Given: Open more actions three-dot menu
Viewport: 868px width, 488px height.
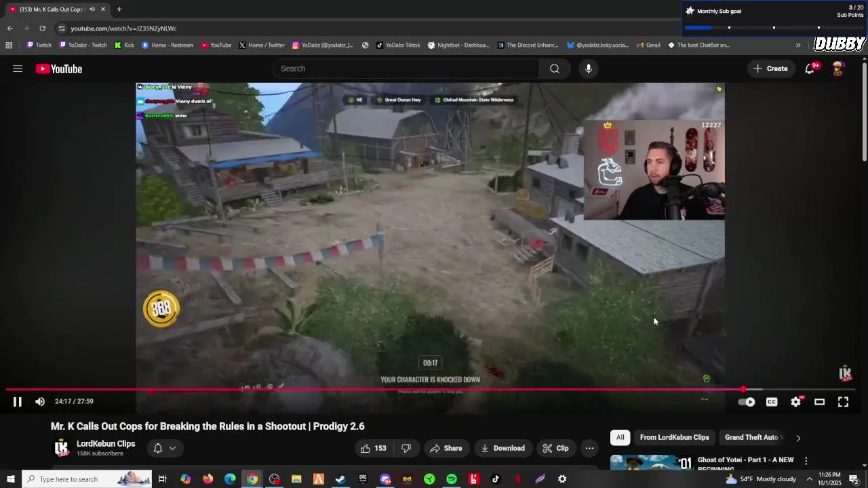Looking at the screenshot, I should (x=589, y=448).
